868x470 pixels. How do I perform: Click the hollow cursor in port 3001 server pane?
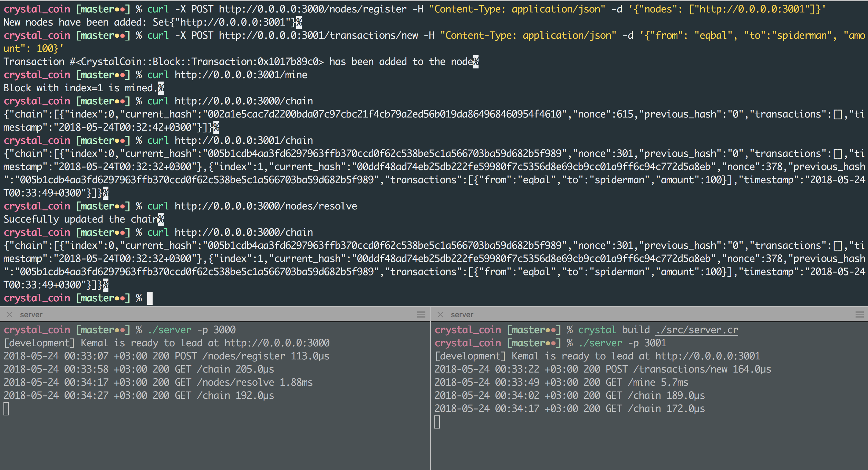pyautogui.click(x=437, y=422)
